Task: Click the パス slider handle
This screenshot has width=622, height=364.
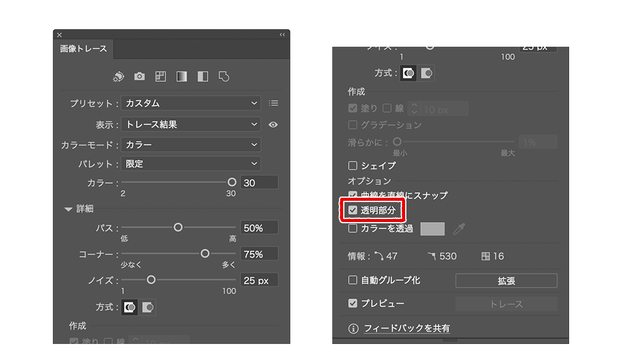Action: 178,227
